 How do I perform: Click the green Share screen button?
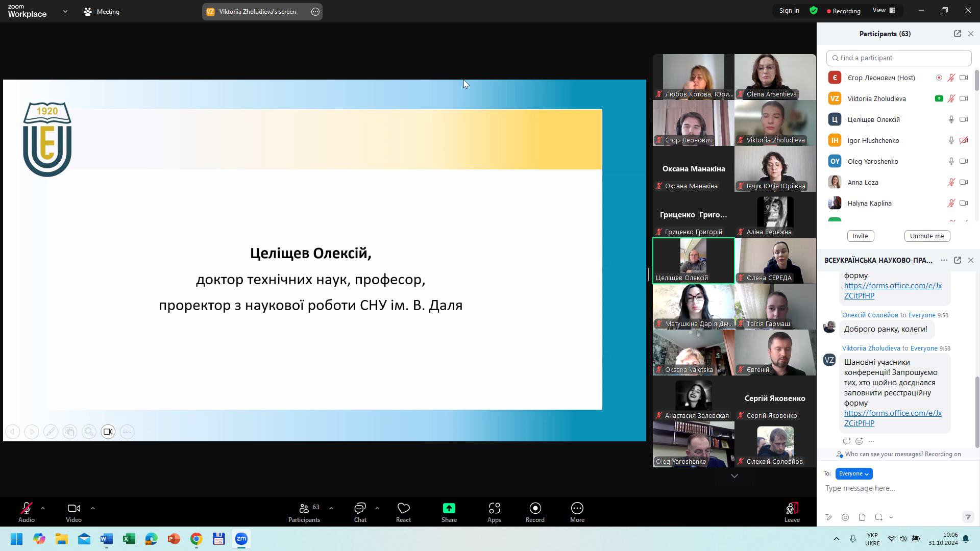pyautogui.click(x=449, y=512)
